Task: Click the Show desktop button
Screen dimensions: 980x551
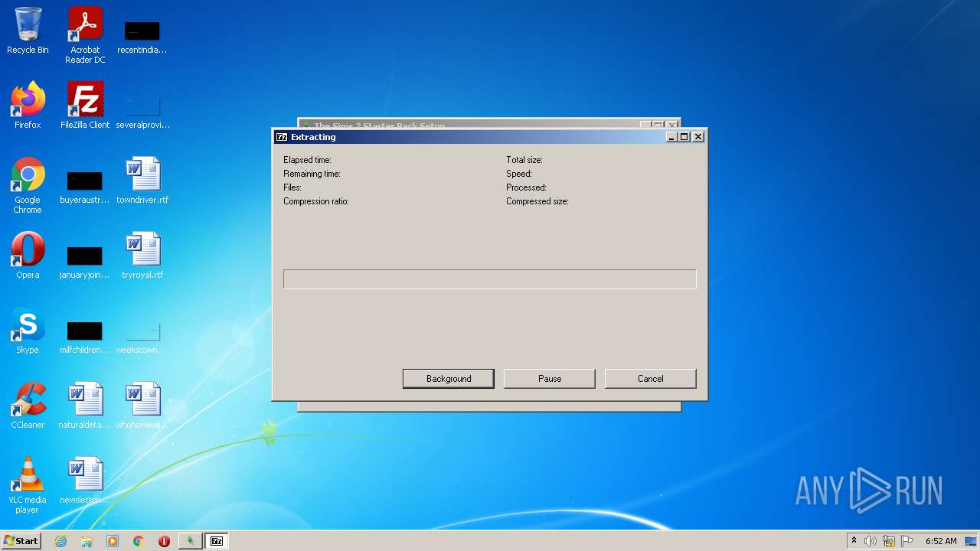Action: click(972, 541)
